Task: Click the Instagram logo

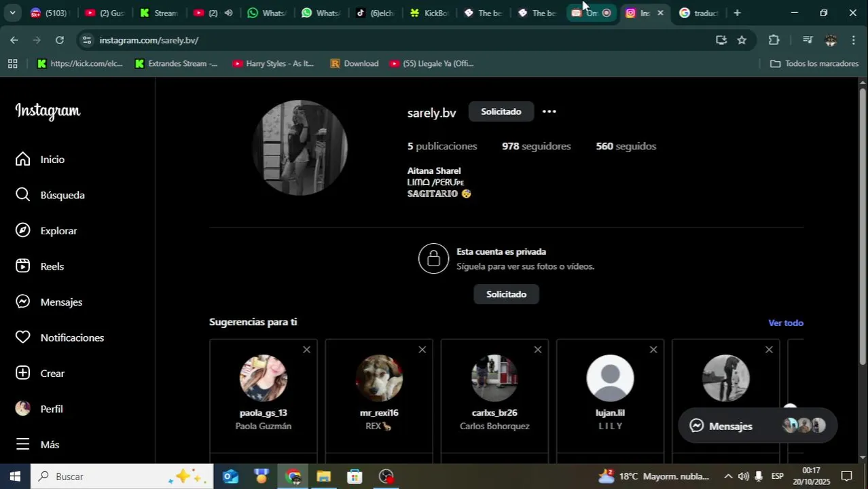Action: point(48,111)
